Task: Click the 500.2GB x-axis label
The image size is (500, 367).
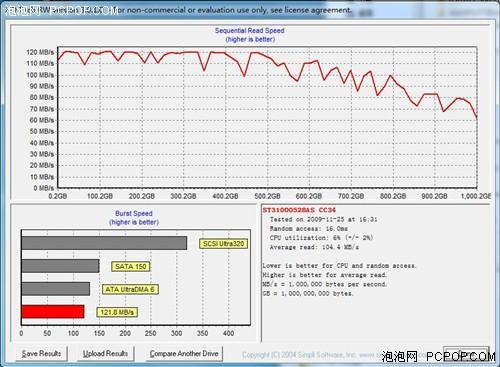Action: tap(267, 196)
